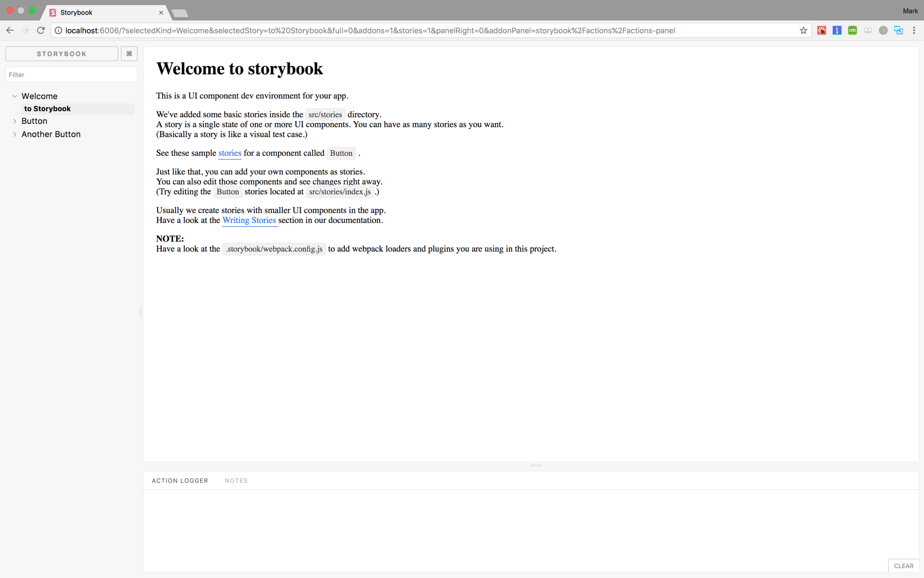Expand the Another Button group
924x578 pixels.
tap(15, 134)
